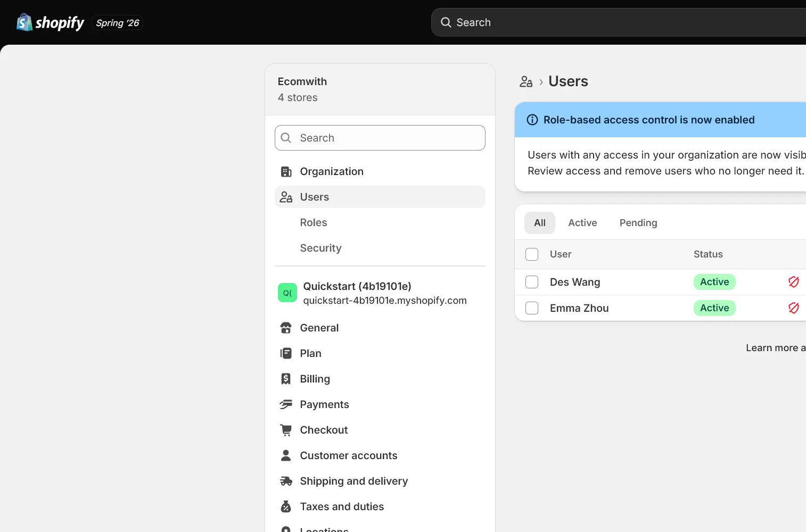Click the General storefront icon
The height and width of the screenshot is (532, 806).
tap(286, 328)
